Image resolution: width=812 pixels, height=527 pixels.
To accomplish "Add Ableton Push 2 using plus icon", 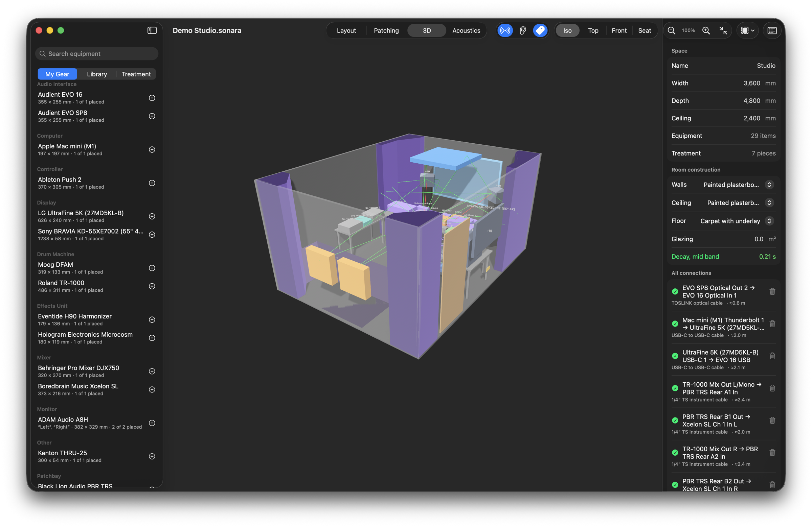I will coord(152,183).
